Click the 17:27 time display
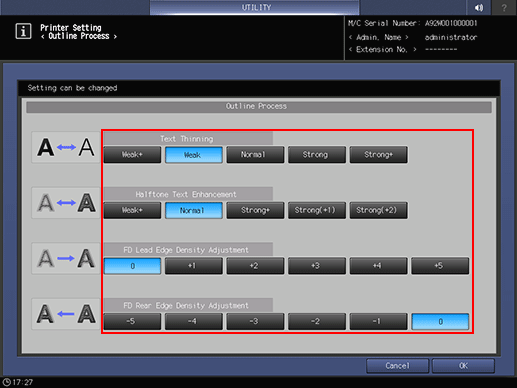 (x=23, y=382)
